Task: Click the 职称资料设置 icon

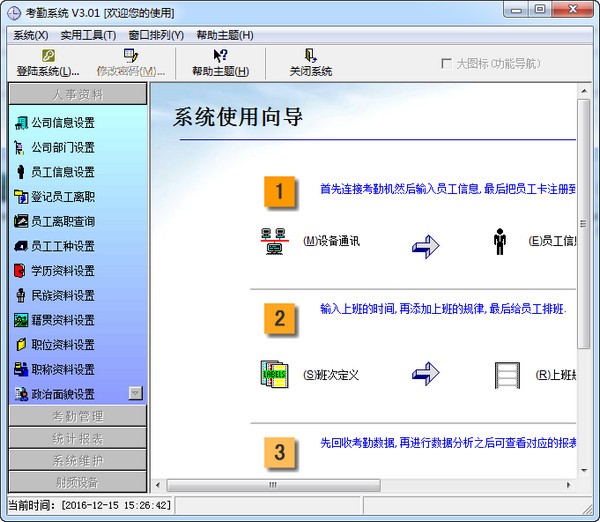Action: pyautogui.click(x=21, y=369)
